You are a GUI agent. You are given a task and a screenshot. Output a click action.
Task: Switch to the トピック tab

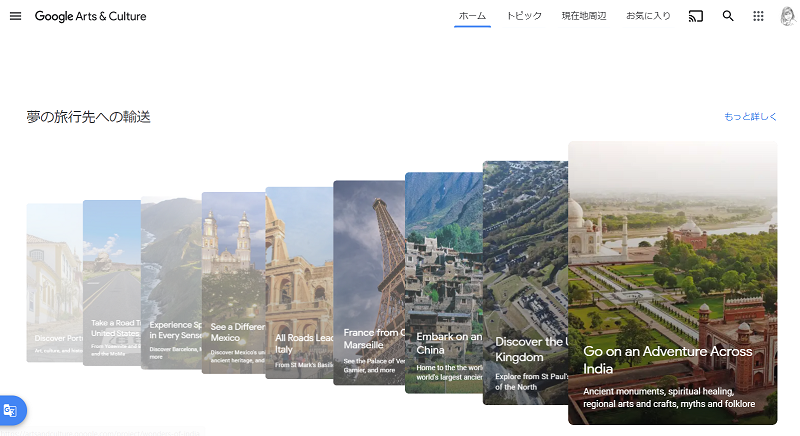[524, 16]
